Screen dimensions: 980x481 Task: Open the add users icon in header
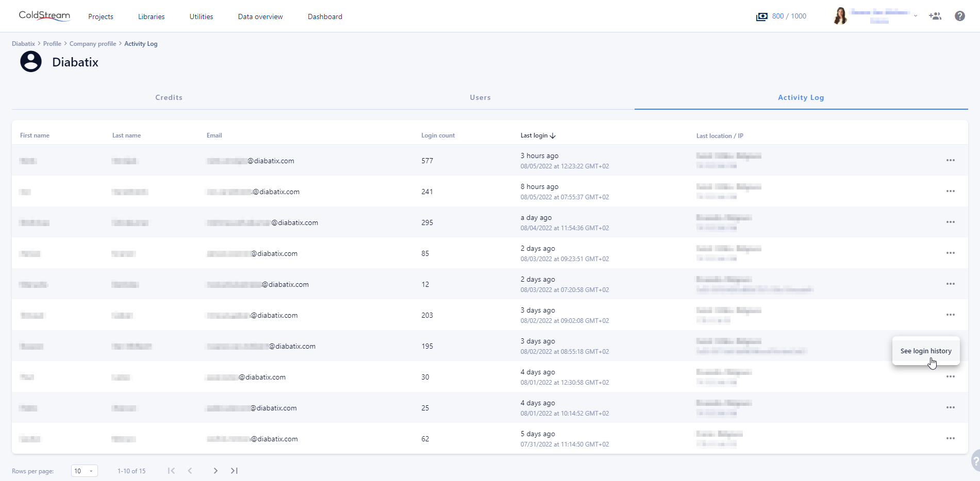pos(935,16)
